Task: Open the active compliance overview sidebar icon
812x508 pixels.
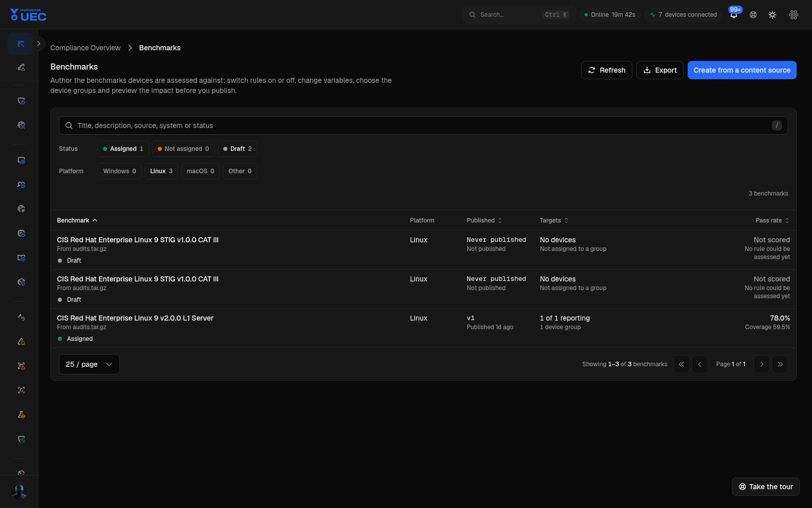Action: coord(21,44)
